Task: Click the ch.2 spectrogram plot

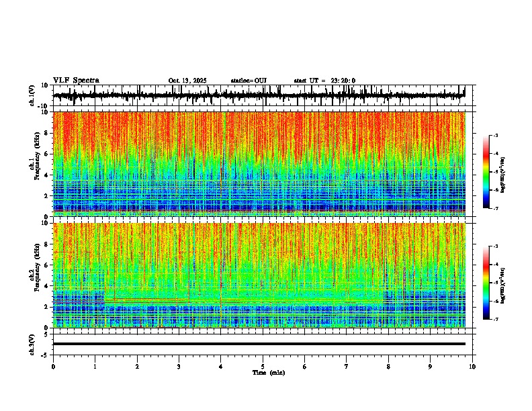Action: click(x=259, y=275)
